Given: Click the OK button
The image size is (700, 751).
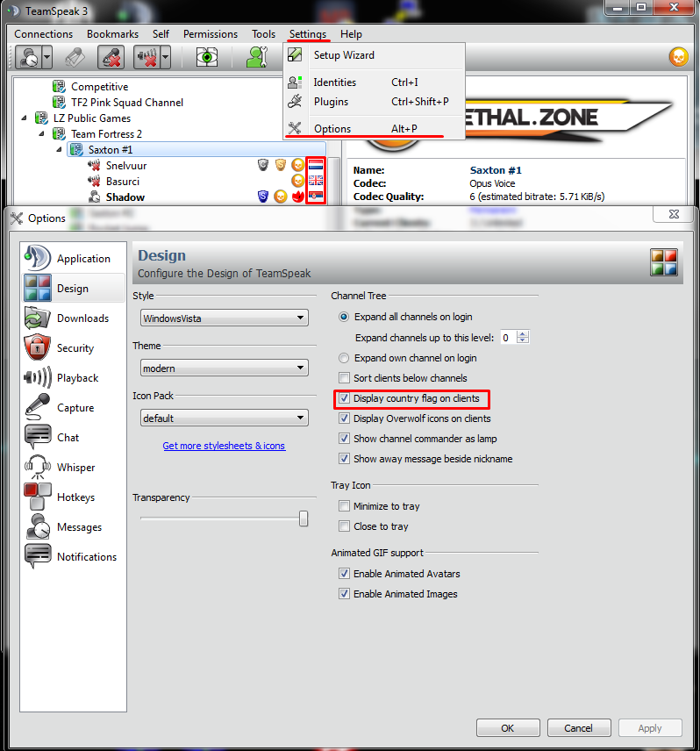Looking at the screenshot, I should [x=508, y=728].
